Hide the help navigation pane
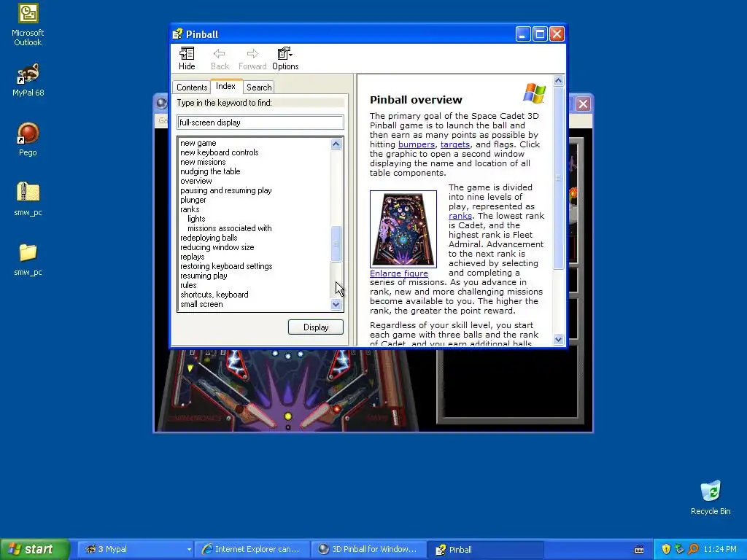Screen dimensions: 747x560 187,59
